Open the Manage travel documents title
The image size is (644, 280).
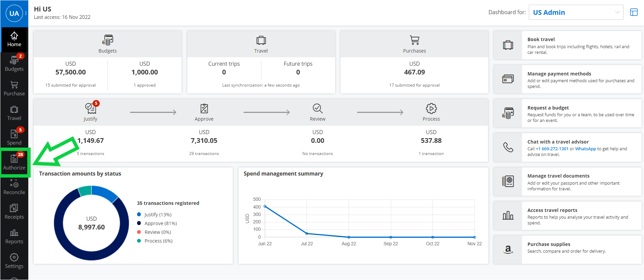[x=558, y=176]
